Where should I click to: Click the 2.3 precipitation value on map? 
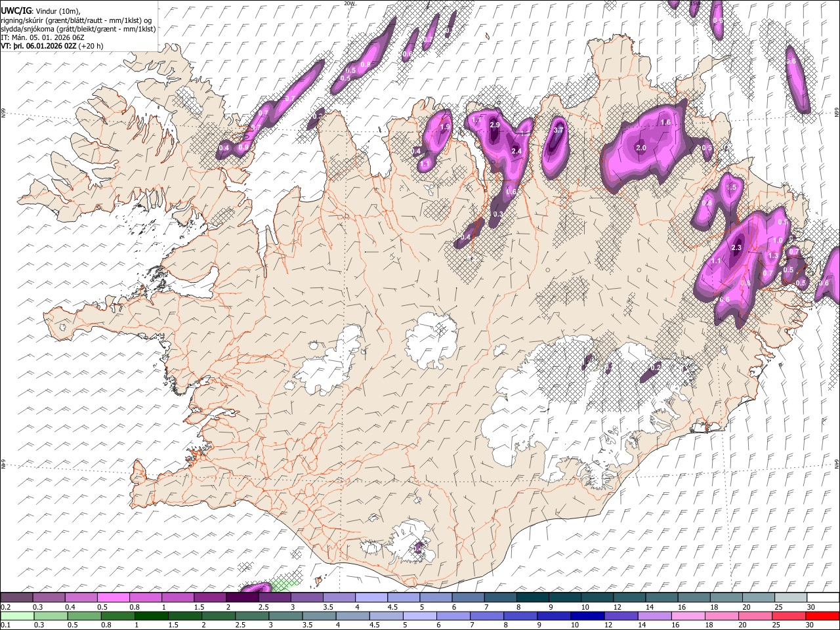pos(736,248)
